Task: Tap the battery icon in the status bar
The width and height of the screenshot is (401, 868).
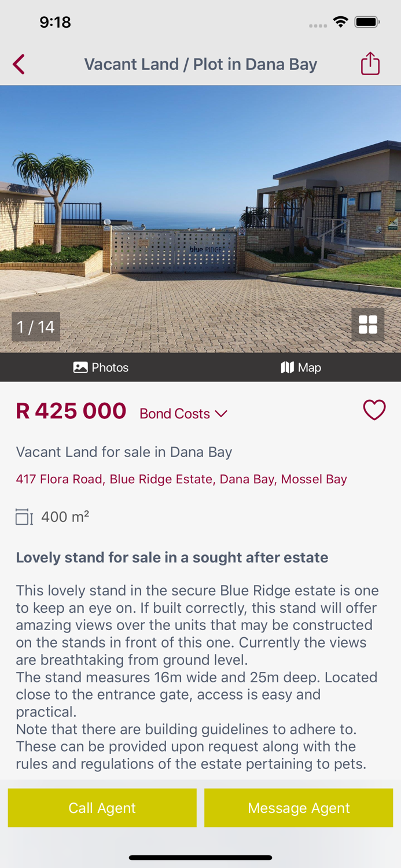Action: click(x=367, y=21)
